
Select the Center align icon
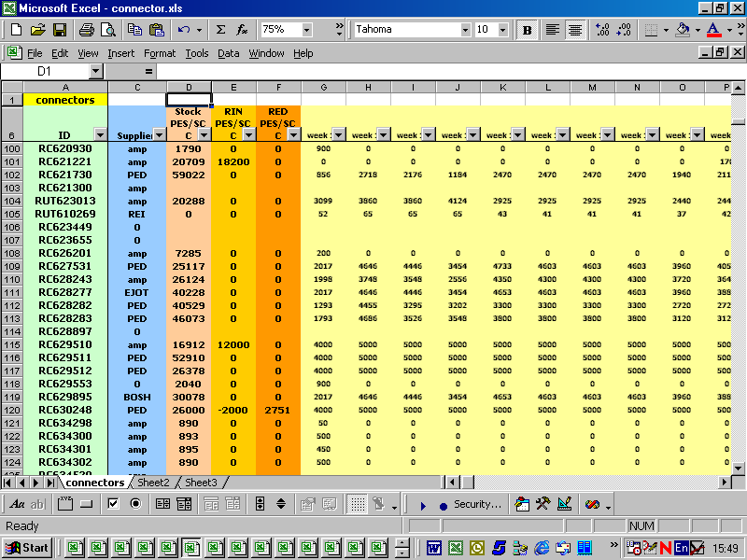click(x=576, y=30)
